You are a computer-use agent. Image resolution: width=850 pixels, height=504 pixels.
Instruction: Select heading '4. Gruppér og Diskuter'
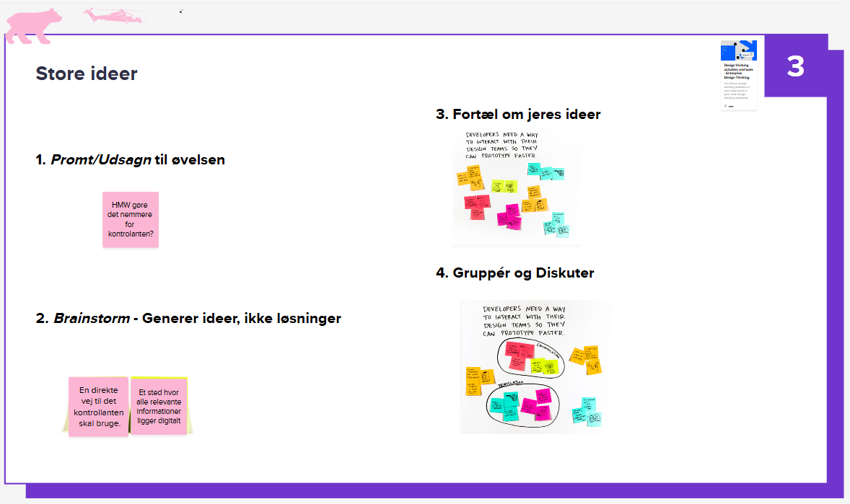[514, 273]
